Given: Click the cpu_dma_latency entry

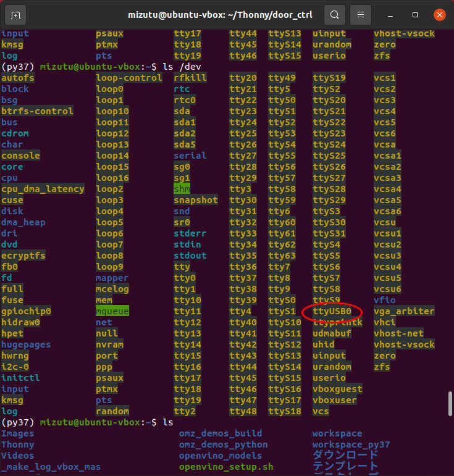Looking at the screenshot, I should click(x=43, y=189).
